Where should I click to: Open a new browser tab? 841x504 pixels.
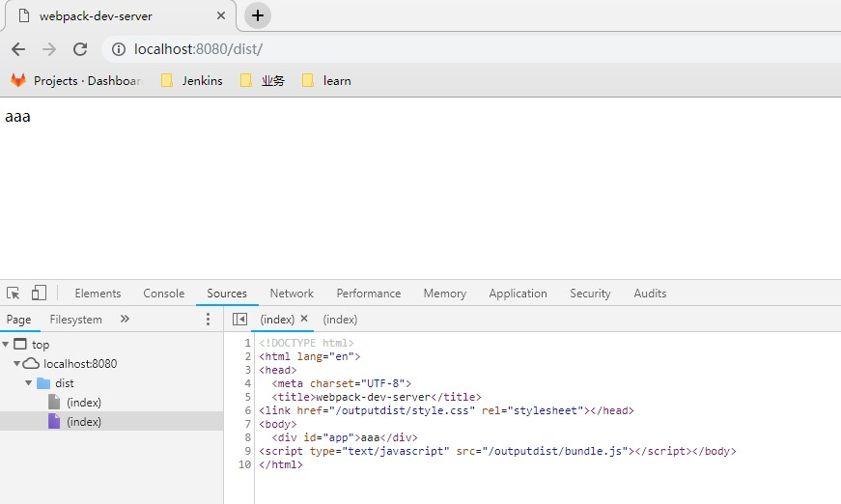coord(258,15)
